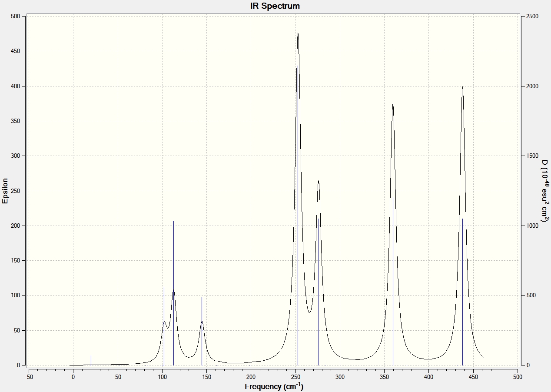Pick the short blue stick near 20 cm-1
Screen dimensions: 551x392
91,360
